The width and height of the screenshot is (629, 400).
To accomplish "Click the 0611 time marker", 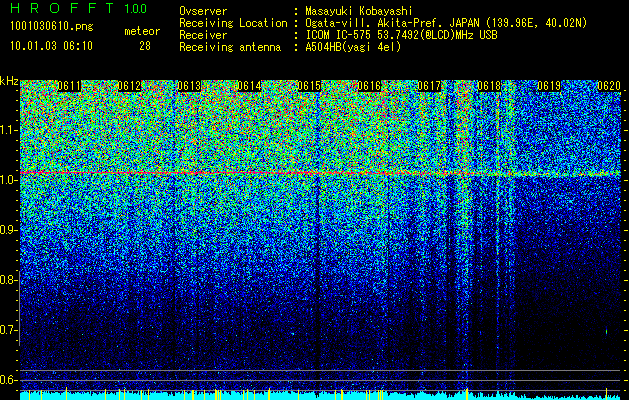I will click(x=69, y=86).
